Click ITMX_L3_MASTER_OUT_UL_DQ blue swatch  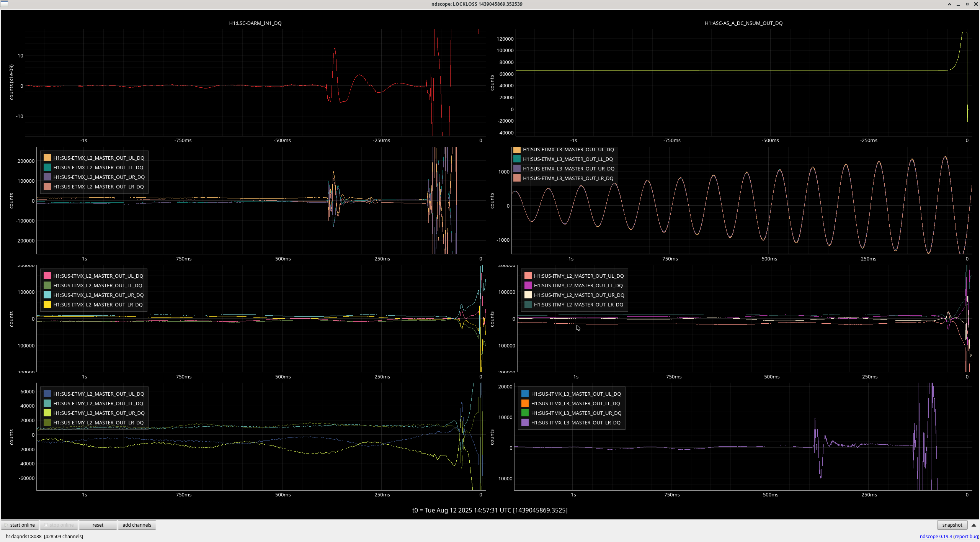coord(525,394)
